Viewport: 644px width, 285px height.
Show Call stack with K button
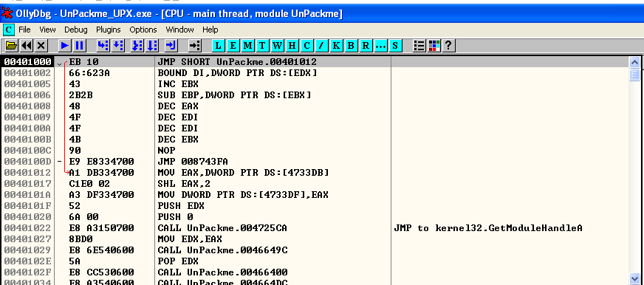click(x=336, y=46)
